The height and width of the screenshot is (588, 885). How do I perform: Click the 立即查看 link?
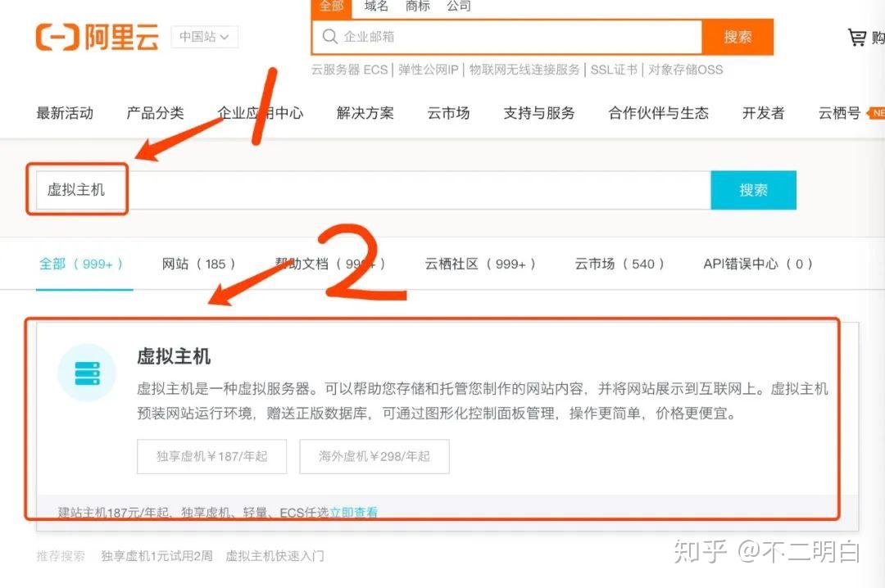354,513
